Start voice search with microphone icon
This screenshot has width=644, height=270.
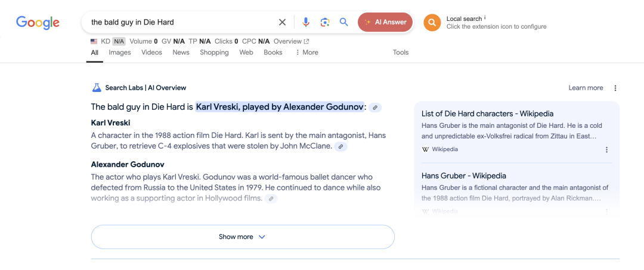click(x=306, y=22)
